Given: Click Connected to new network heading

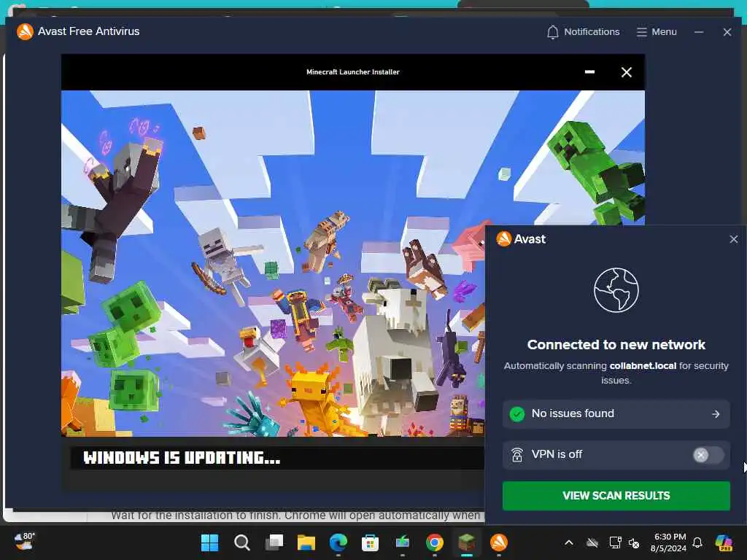Looking at the screenshot, I should (x=616, y=345).
